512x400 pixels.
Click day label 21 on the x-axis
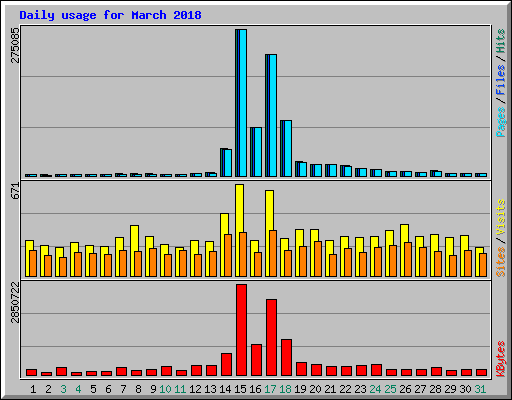click(330, 389)
